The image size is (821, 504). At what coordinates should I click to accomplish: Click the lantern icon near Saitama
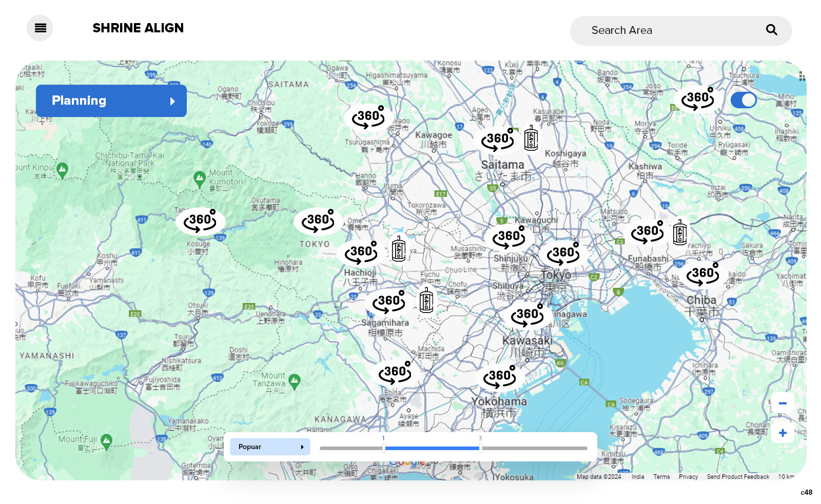pyautogui.click(x=531, y=139)
